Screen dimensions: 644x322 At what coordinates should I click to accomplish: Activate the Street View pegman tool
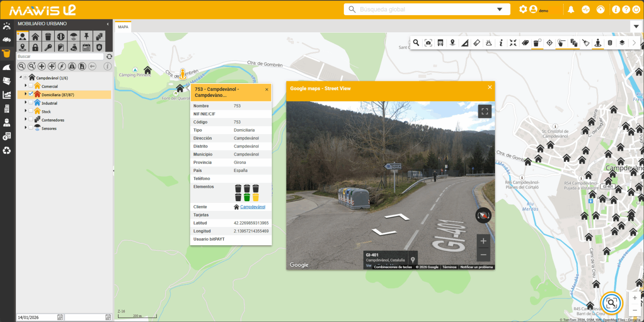click(598, 43)
